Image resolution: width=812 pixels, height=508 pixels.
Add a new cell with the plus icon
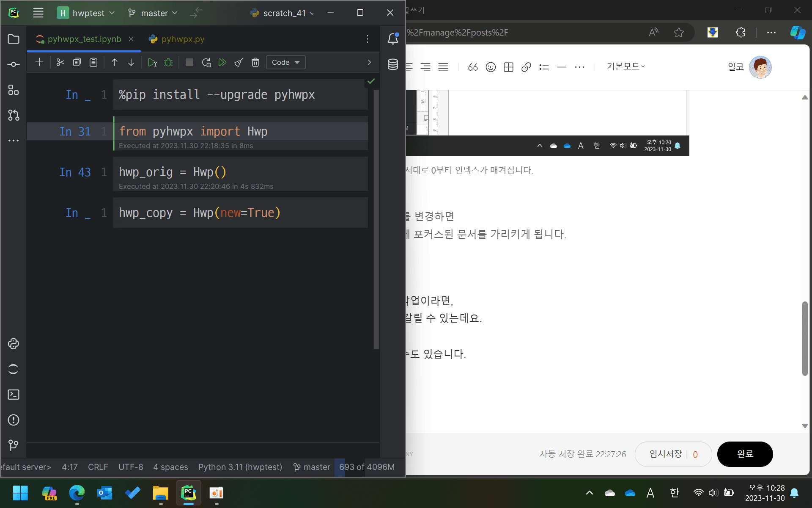click(x=39, y=62)
